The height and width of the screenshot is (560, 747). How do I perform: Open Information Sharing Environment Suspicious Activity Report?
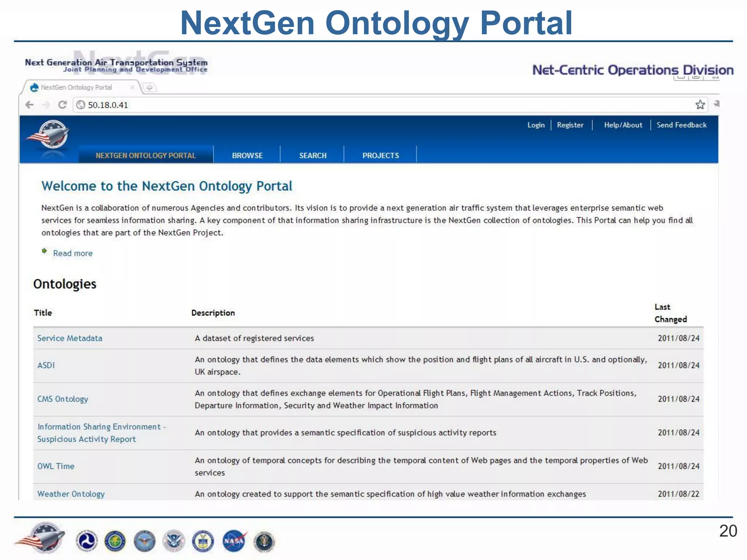(x=101, y=433)
